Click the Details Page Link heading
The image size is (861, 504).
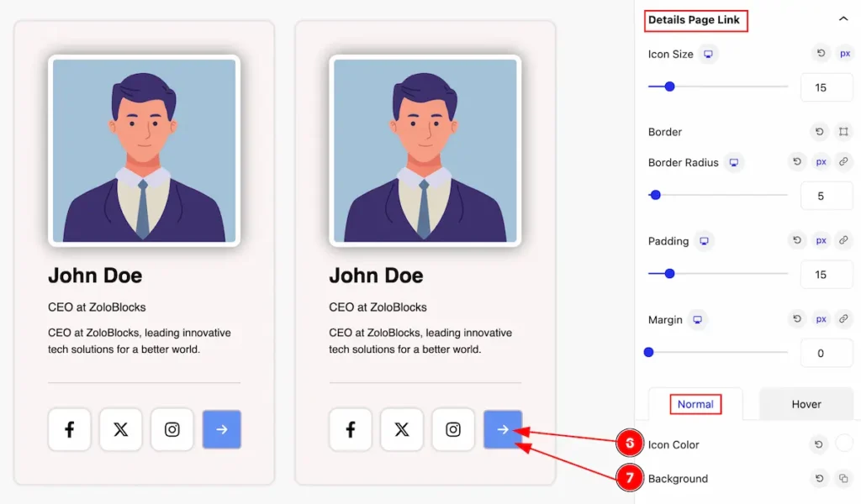tap(694, 20)
